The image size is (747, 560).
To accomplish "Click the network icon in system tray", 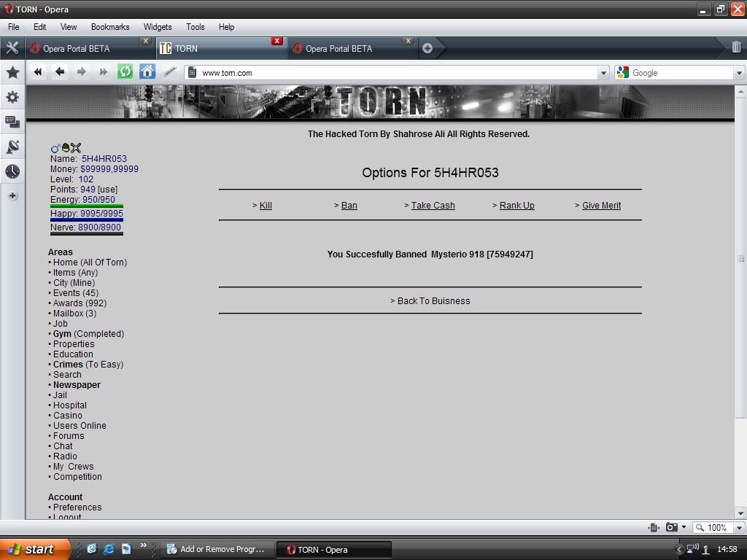I will click(x=692, y=549).
